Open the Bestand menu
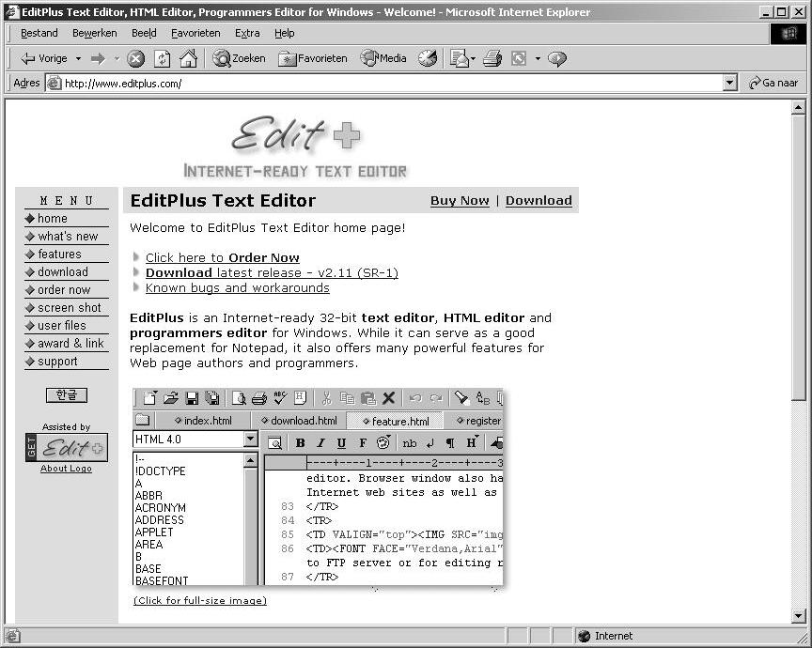 point(39,33)
